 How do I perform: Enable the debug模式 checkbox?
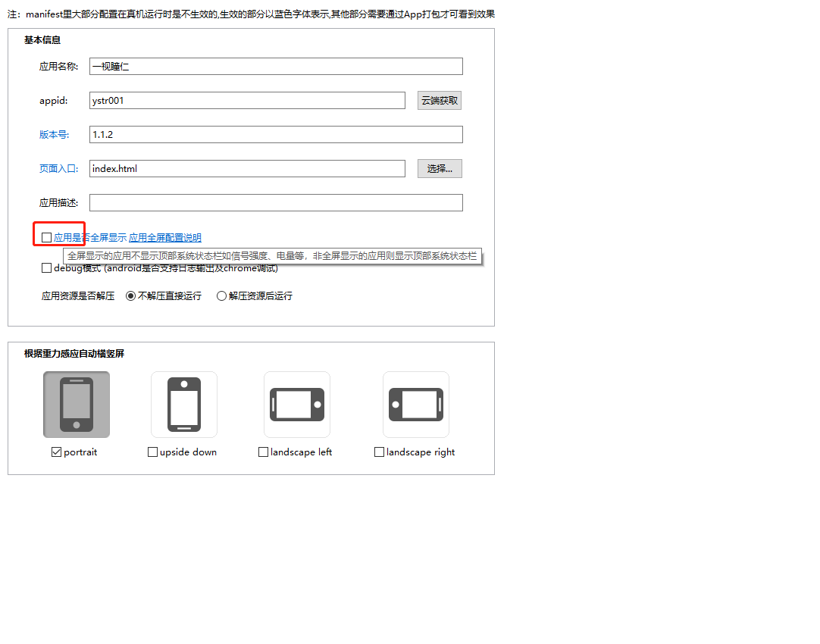pos(47,268)
